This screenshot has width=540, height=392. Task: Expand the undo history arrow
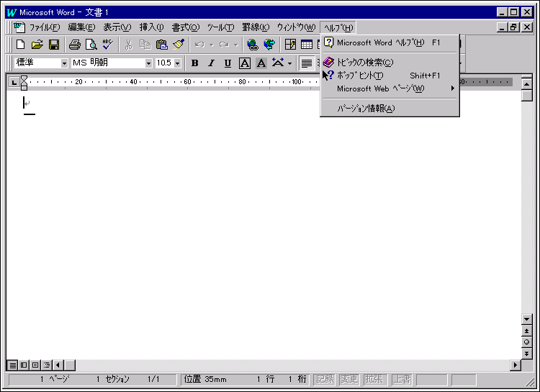(x=212, y=45)
